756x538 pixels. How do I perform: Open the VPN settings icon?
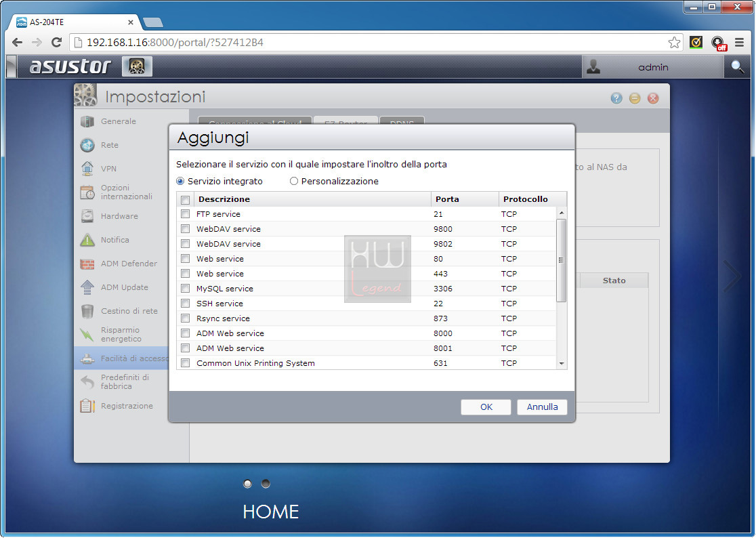(87, 169)
